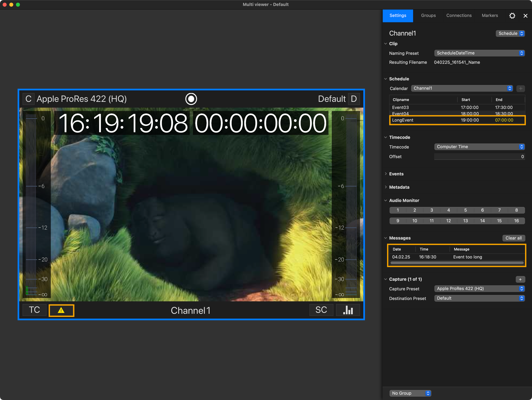Add a calendar with the plus button

click(521, 88)
